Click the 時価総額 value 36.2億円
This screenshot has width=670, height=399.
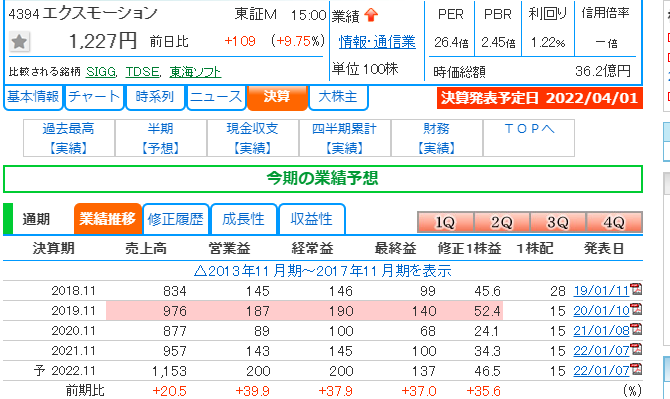tap(603, 71)
